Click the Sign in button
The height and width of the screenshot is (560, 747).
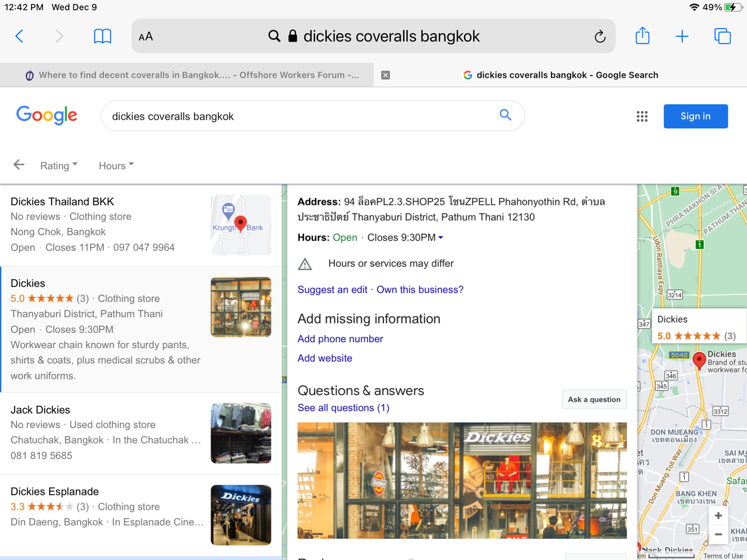[695, 116]
